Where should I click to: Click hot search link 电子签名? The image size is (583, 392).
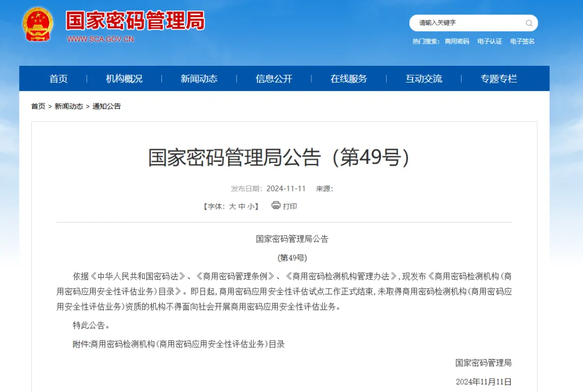point(522,42)
